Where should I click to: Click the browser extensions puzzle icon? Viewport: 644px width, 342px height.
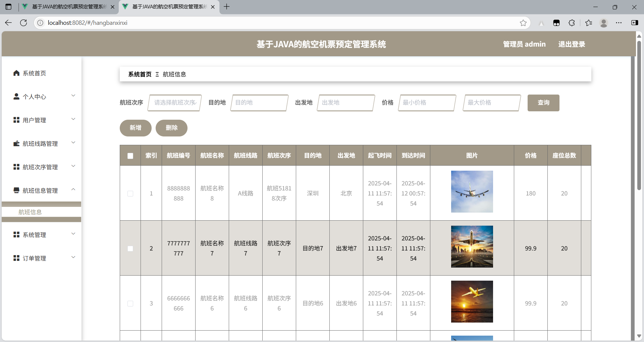point(572,23)
